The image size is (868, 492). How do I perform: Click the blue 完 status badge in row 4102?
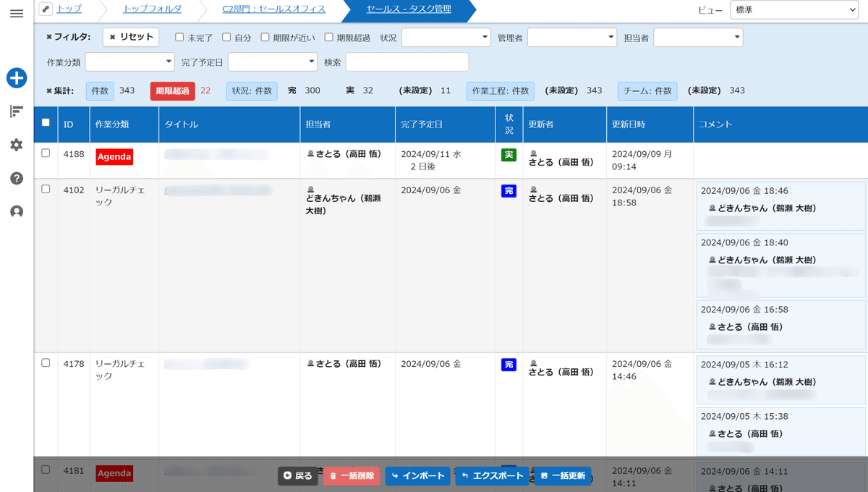509,191
